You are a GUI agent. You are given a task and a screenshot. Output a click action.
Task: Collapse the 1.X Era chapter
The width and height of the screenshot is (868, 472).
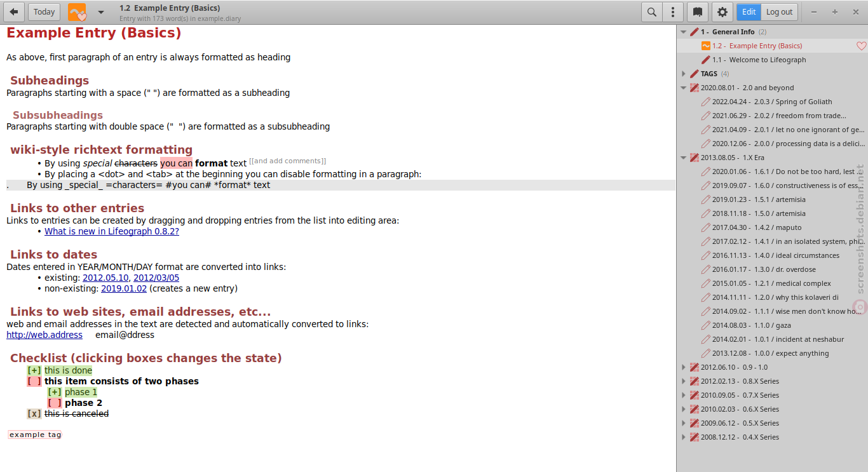684,158
